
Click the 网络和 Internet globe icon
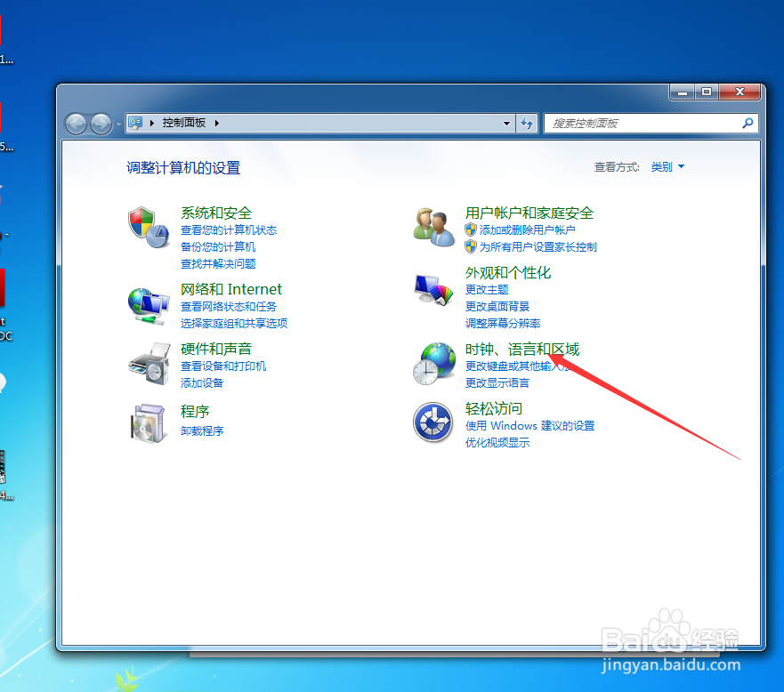(148, 303)
